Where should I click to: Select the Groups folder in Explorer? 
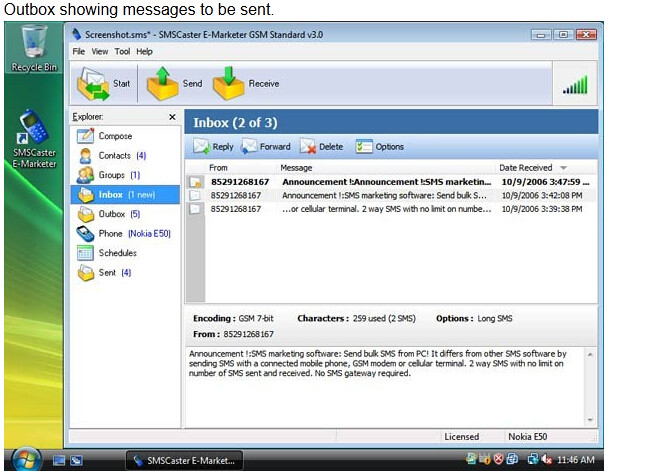pyautogui.click(x=111, y=175)
